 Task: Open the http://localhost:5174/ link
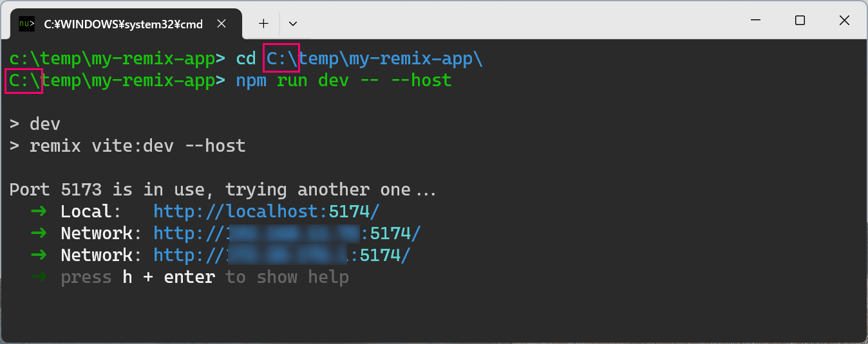tap(267, 212)
